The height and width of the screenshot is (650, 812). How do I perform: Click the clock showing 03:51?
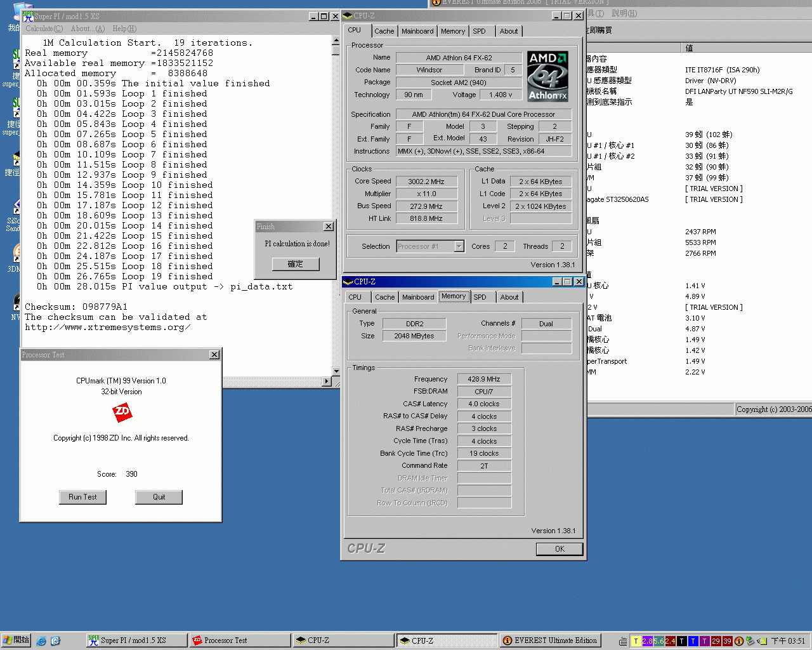click(x=788, y=641)
